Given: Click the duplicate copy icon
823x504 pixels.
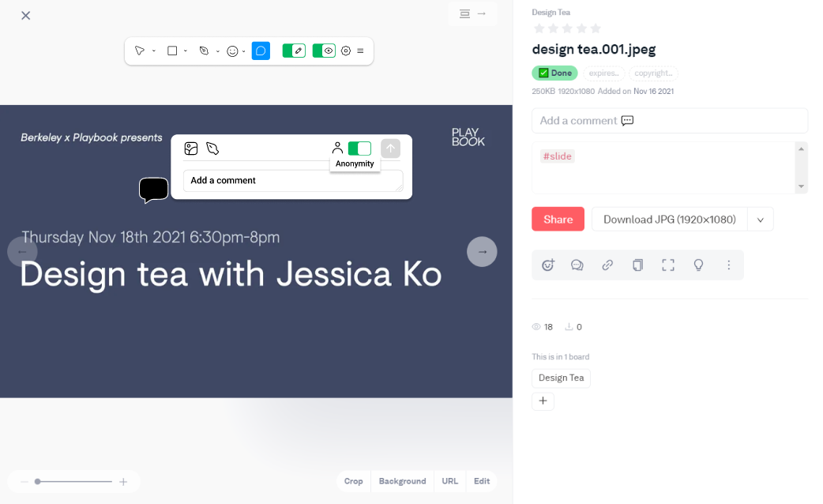Looking at the screenshot, I should 637,265.
